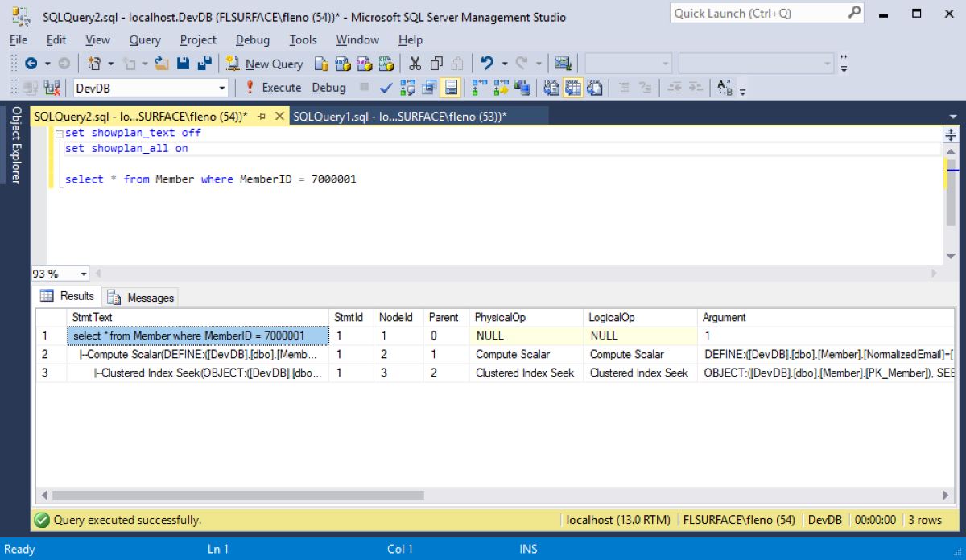Viewport: 966px width, 560px height.
Task: Expand the Undo history dropdown arrow
Action: coord(504,64)
